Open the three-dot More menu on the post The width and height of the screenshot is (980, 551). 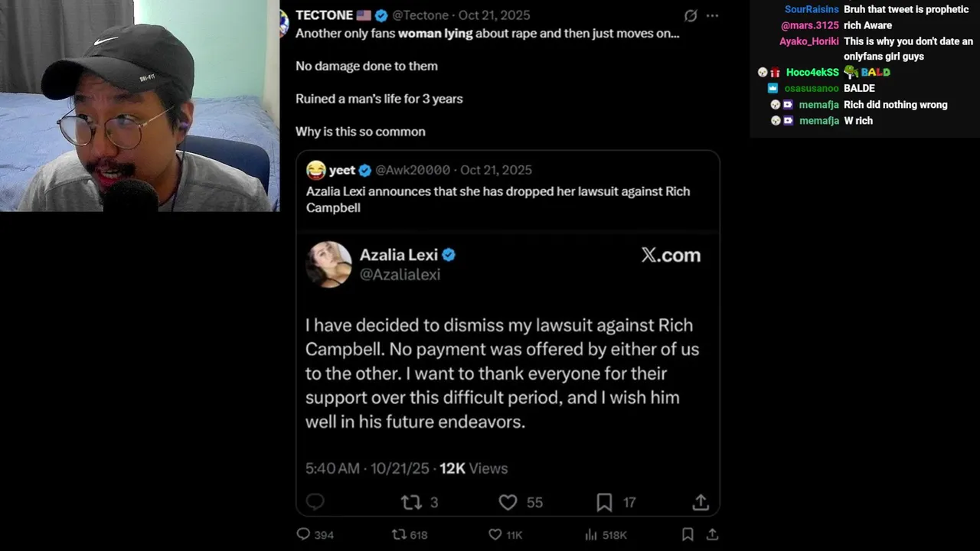click(713, 15)
